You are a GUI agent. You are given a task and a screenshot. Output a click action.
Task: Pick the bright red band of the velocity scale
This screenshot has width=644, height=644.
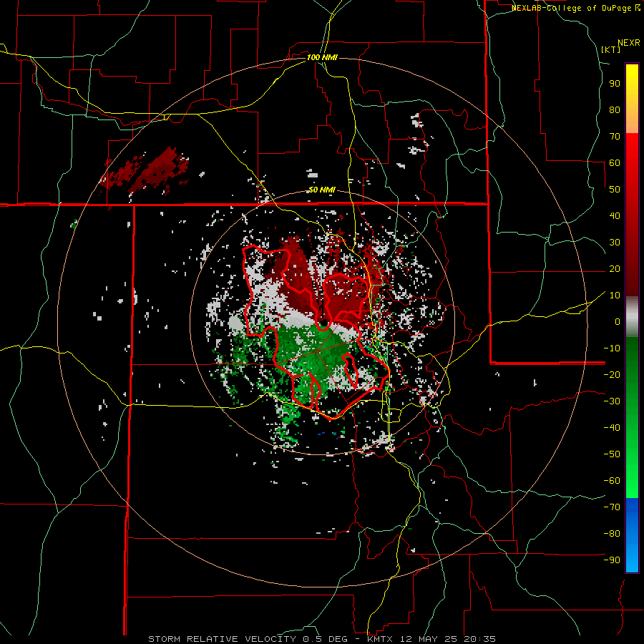pos(632,152)
